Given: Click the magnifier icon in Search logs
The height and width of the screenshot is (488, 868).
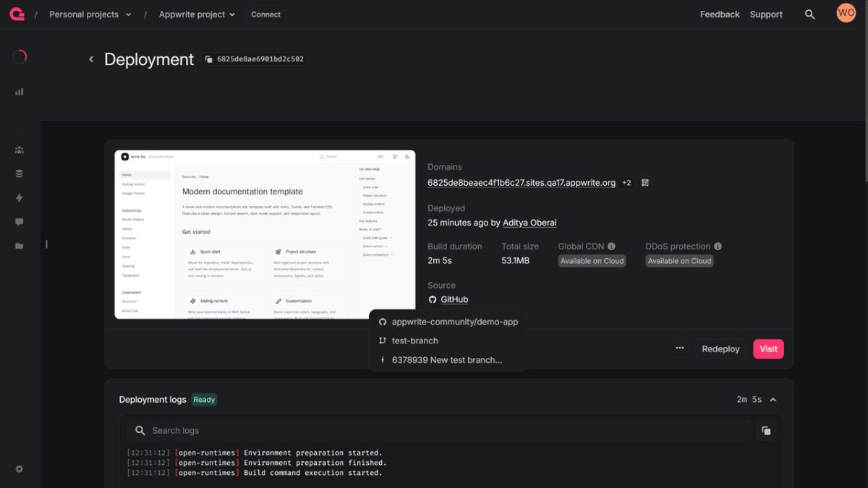Looking at the screenshot, I should tap(140, 431).
